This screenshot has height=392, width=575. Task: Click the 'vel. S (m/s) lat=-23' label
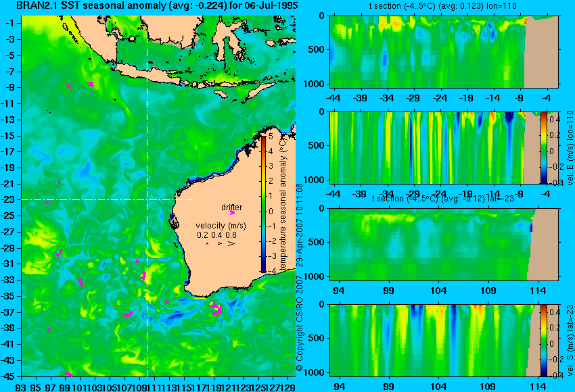pyautogui.click(x=570, y=341)
